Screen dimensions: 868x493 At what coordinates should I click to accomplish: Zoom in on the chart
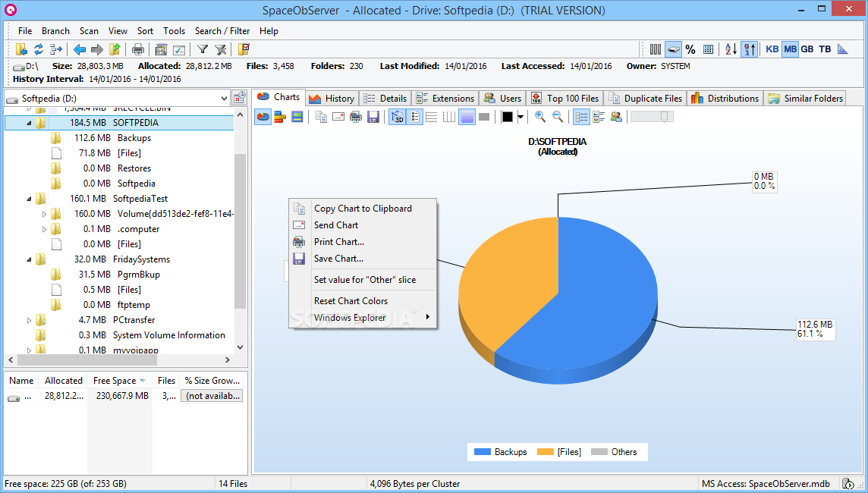tap(539, 117)
